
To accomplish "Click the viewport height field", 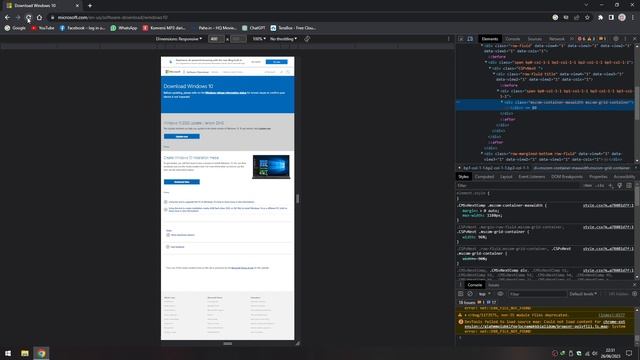I will point(238,39).
